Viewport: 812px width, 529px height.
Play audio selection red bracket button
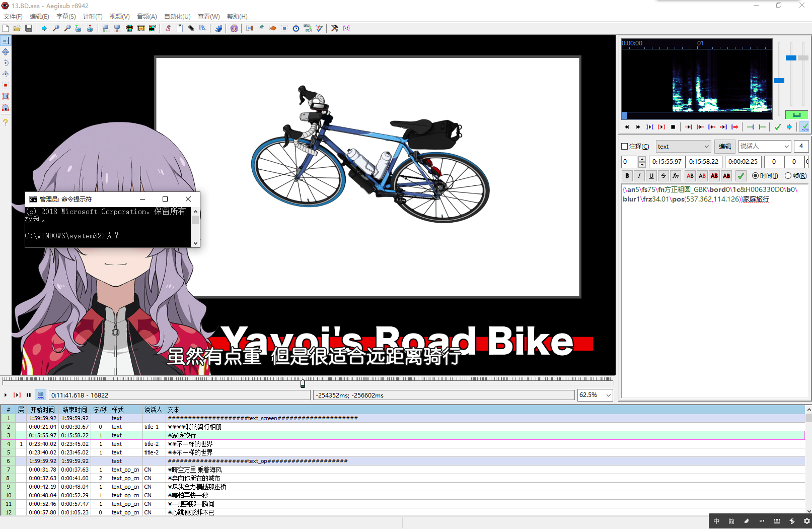(661, 127)
